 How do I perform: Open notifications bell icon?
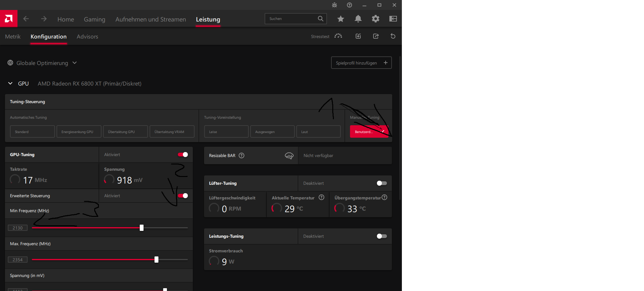pos(358,19)
